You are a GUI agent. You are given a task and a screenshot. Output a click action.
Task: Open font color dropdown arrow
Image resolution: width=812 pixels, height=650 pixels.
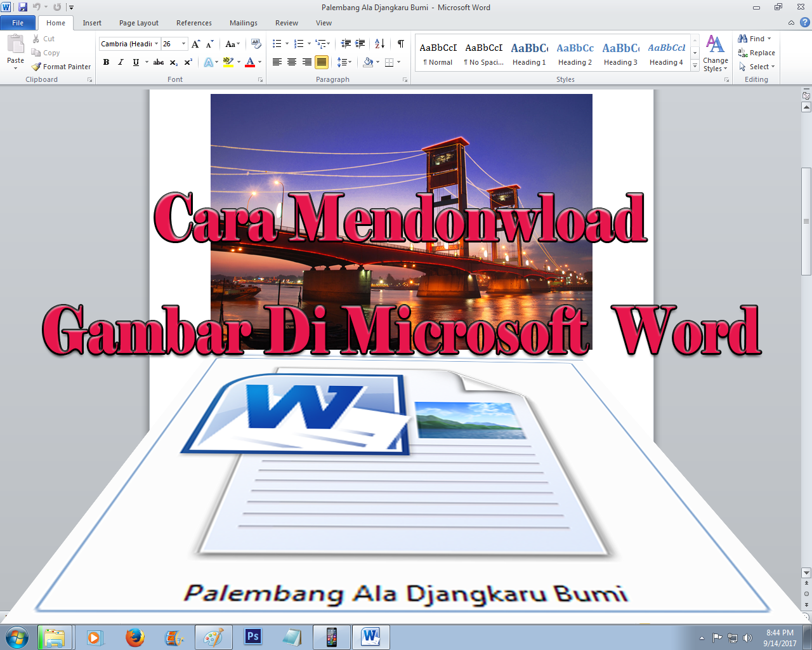pyautogui.click(x=260, y=62)
